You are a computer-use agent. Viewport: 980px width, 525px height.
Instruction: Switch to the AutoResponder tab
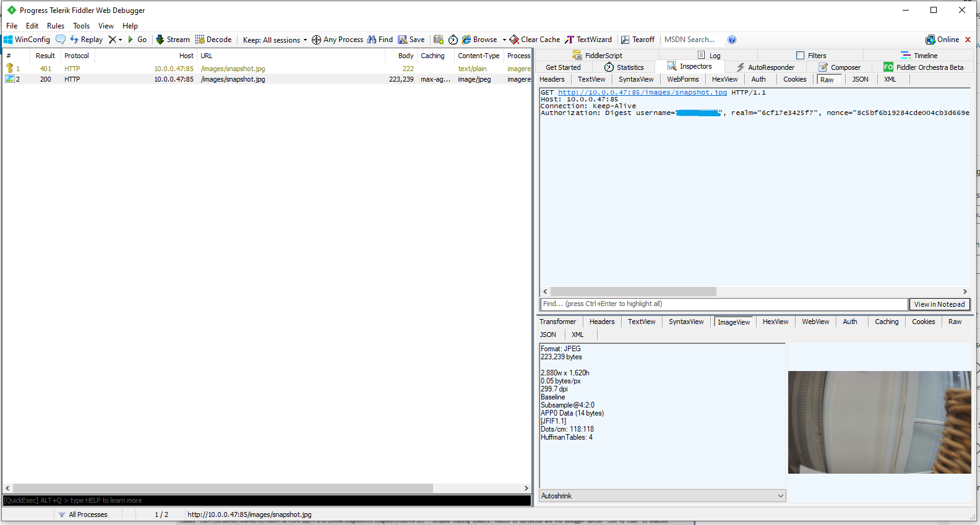(765, 67)
